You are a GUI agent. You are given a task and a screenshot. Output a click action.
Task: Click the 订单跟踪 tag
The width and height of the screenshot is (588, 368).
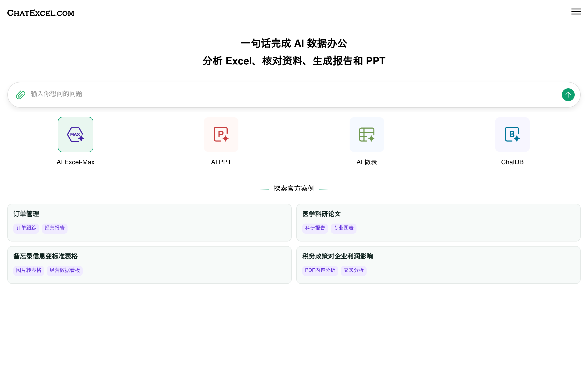tap(26, 228)
